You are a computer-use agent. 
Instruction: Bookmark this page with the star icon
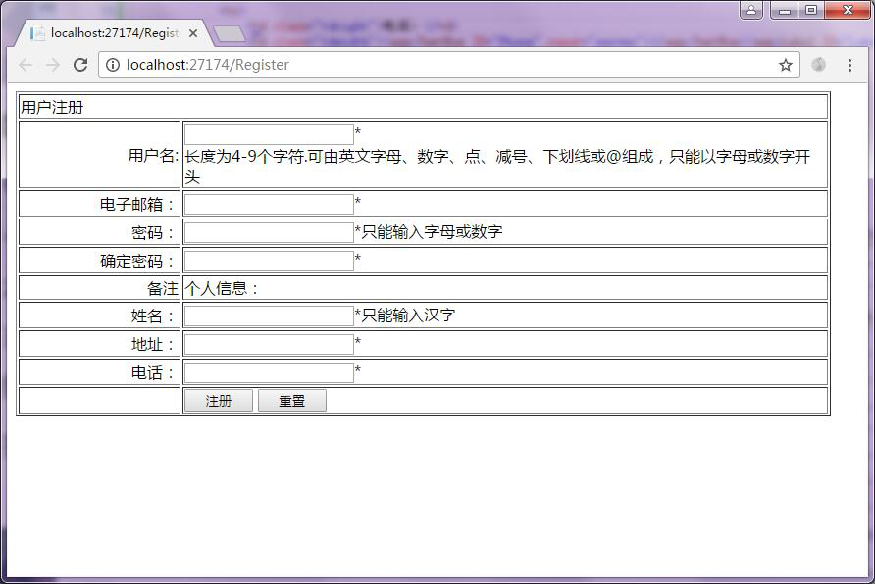786,65
